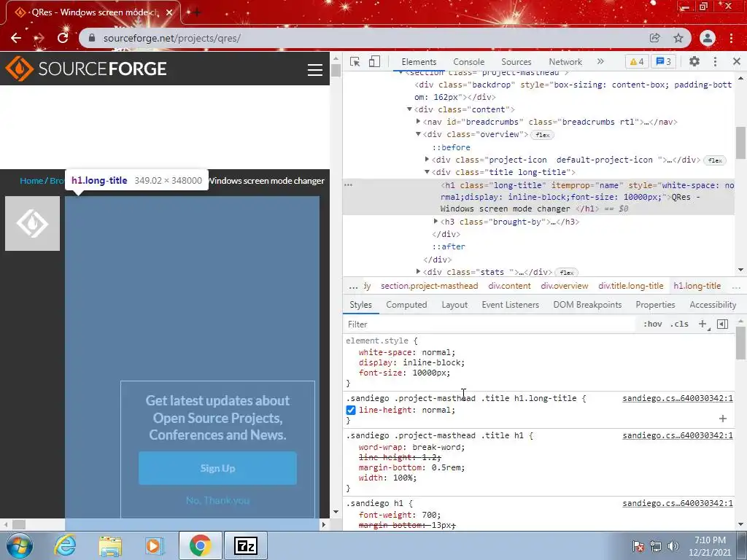Collapse the div class overview node
747x560 pixels.
(x=418, y=134)
